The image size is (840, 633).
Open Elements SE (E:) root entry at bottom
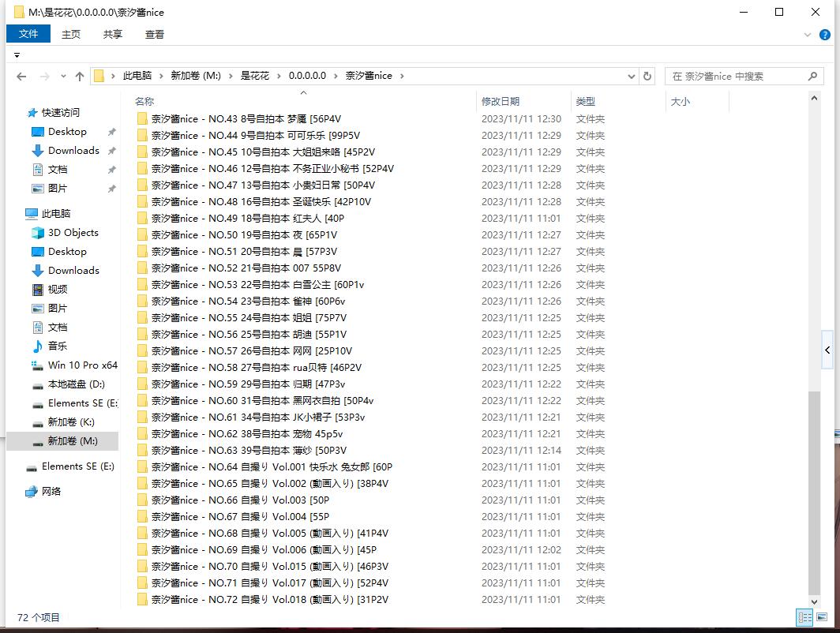(77, 466)
